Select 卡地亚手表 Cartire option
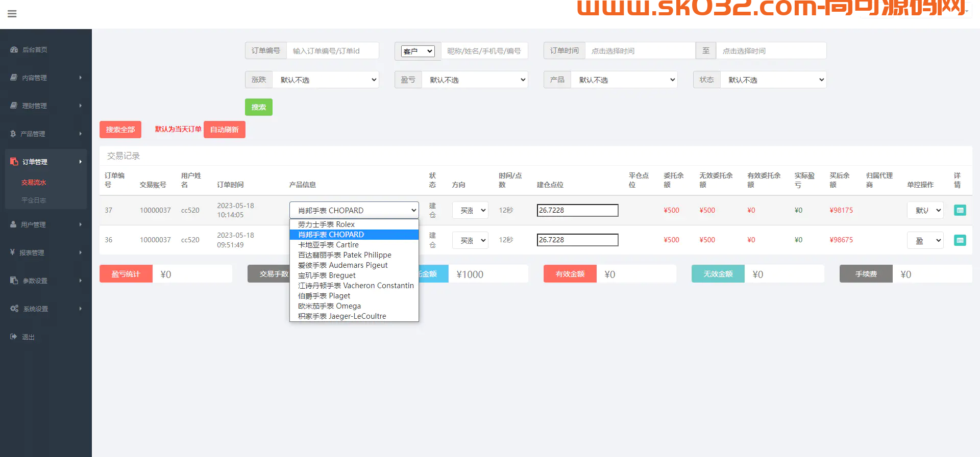The height and width of the screenshot is (457, 980). click(x=354, y=245)
